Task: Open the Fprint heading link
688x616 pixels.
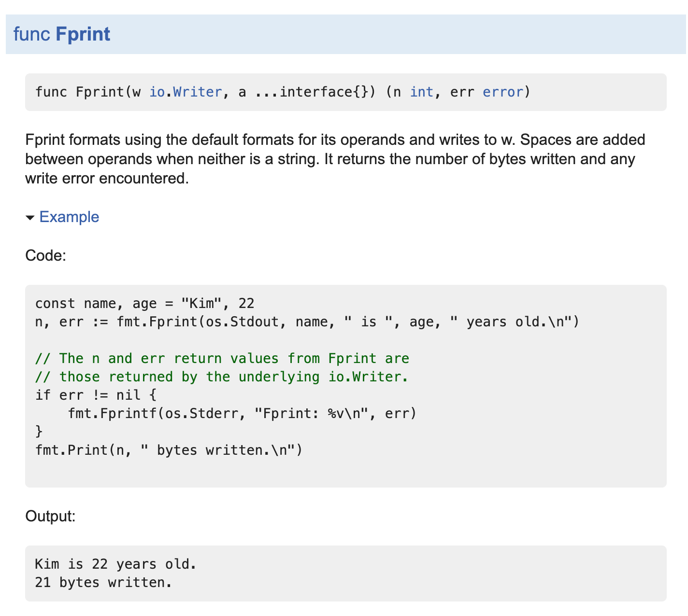Action: point(83,34)
